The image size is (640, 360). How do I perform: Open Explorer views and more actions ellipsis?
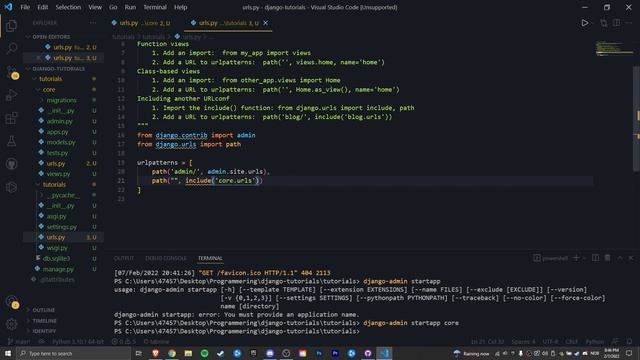pyautogui.click(x=93, y=23)
